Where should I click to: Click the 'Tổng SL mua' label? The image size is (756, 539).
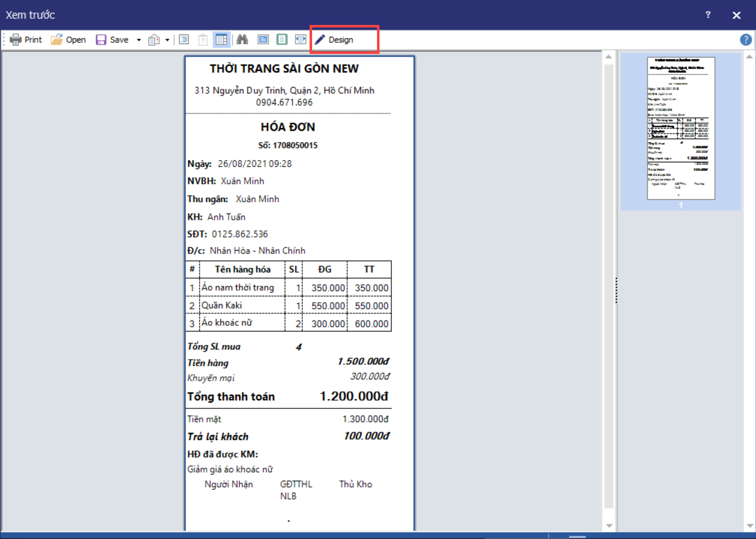[x=214, y=347]
